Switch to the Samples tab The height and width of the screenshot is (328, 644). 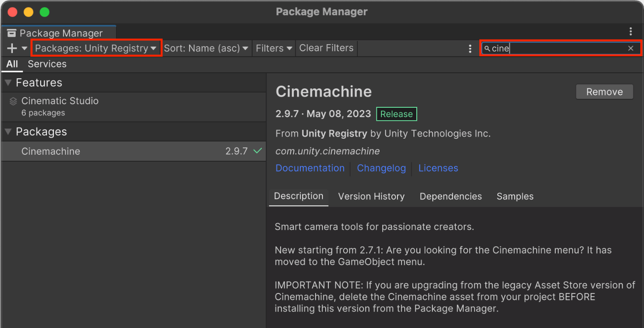[515, 196]
